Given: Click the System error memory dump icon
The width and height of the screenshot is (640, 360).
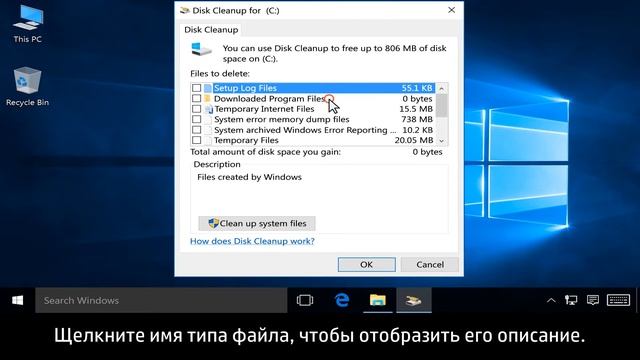Looking at the screenshot, I should pyautogui.click(x=208, y=120).
